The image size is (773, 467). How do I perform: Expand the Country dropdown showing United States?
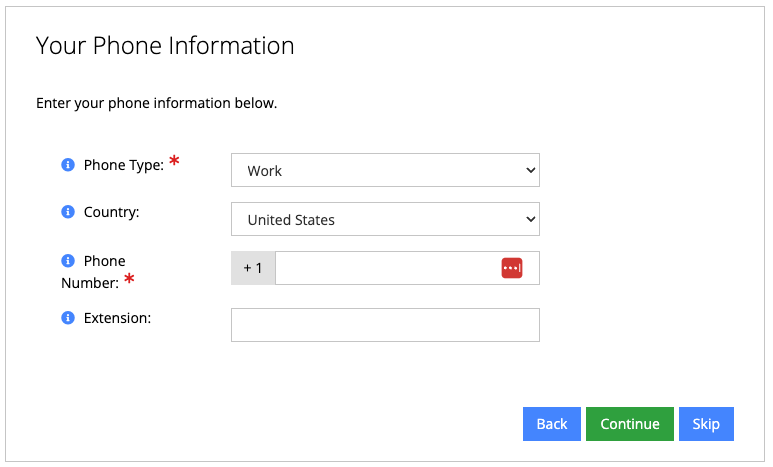point(385,220)
